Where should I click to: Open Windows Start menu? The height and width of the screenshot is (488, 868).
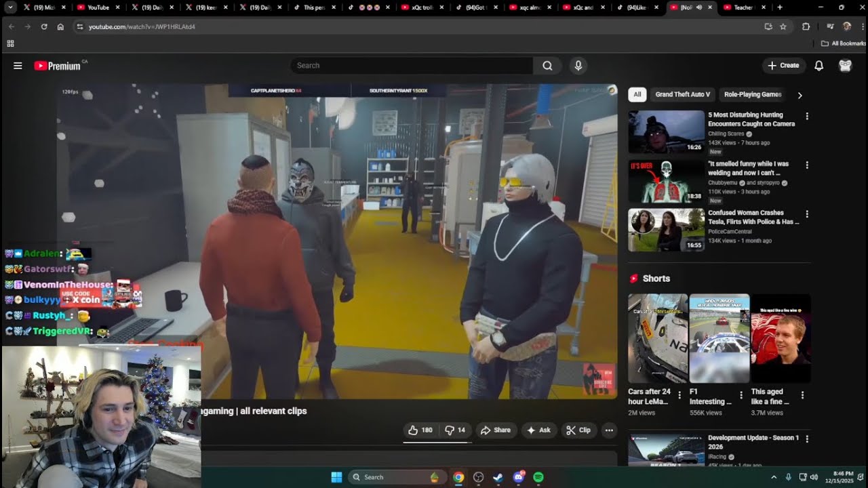[336, 477]
